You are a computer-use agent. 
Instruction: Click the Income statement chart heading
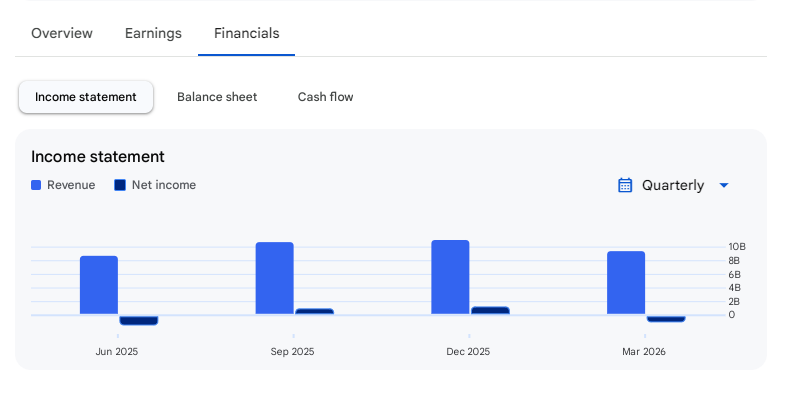point(98,157)
